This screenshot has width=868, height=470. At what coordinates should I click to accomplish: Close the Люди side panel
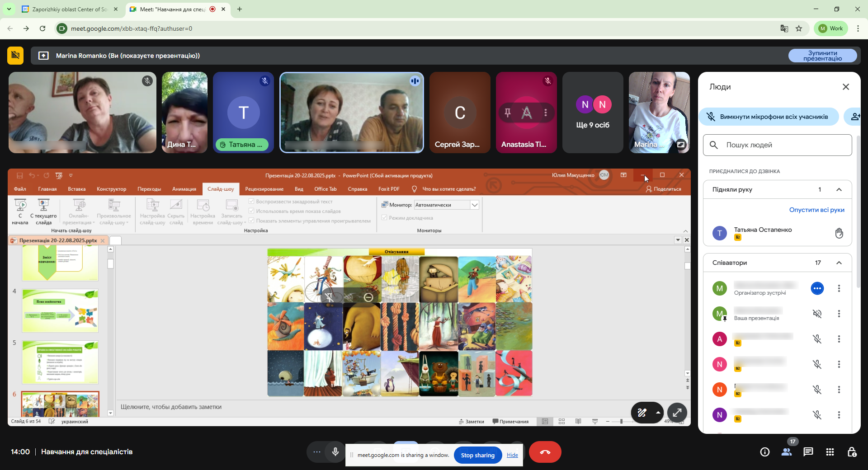point(846,87)
